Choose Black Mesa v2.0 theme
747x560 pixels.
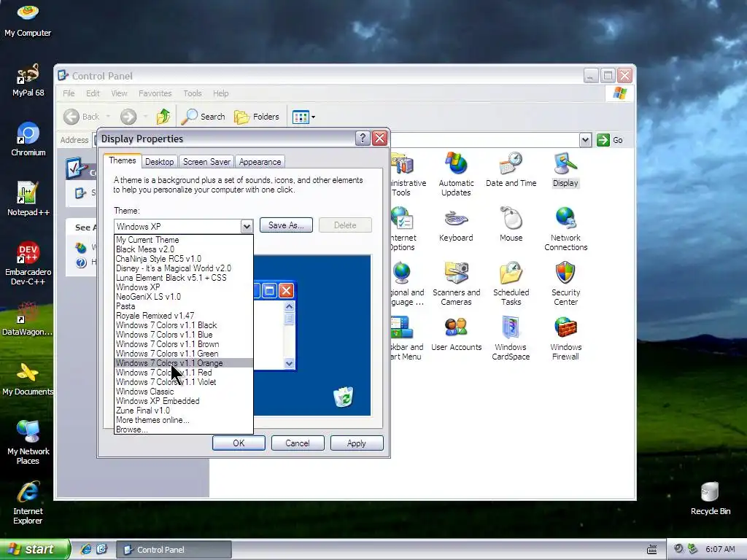click(183, 249)
